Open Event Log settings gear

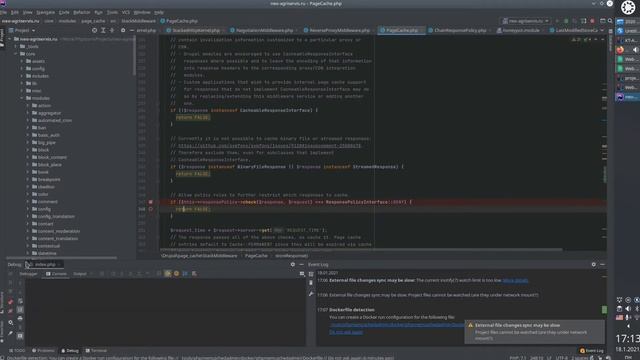[593, 264]
